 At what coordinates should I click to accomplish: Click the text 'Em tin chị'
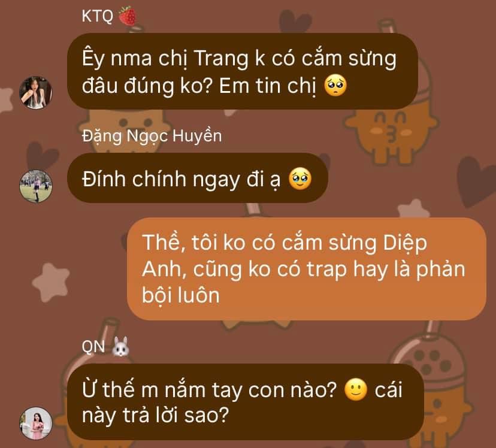[x=268, y=86]
